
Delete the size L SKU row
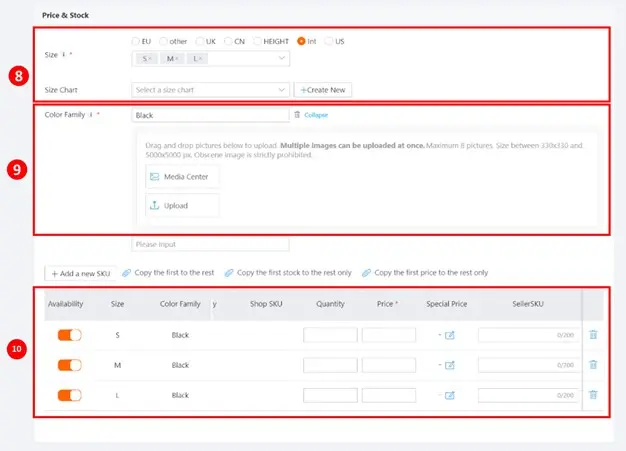coord(593,395)
